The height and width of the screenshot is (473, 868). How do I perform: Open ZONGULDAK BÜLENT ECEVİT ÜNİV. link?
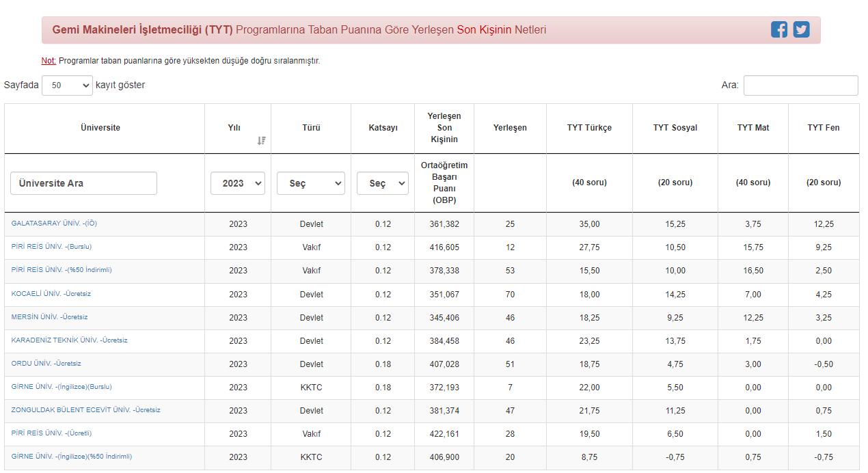pos(86,410)
